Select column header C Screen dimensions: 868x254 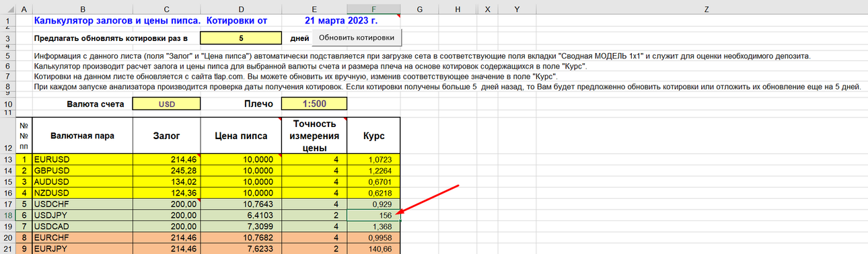tap(166, 9)
